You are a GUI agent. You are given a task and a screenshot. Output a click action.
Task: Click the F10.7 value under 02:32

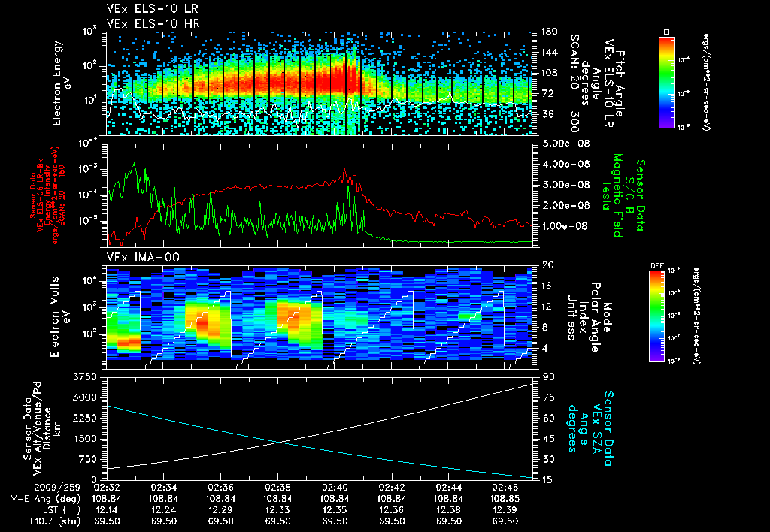[107, 521]
